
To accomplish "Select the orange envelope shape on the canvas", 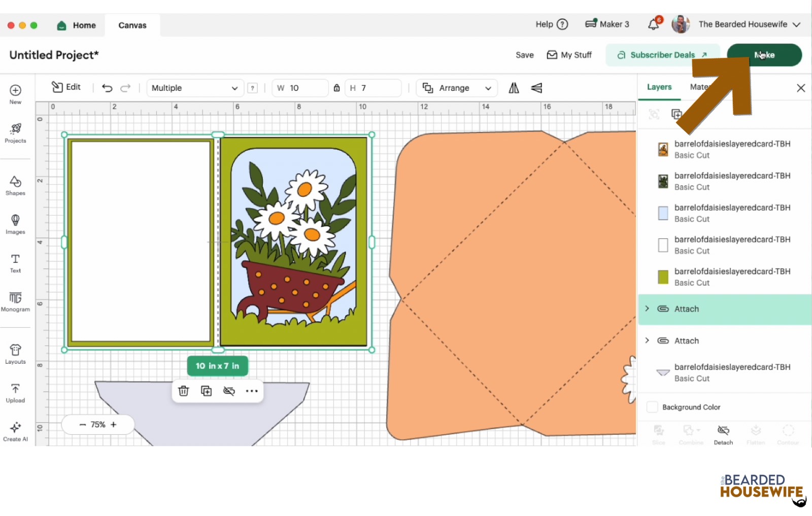I will click(513, 284).
